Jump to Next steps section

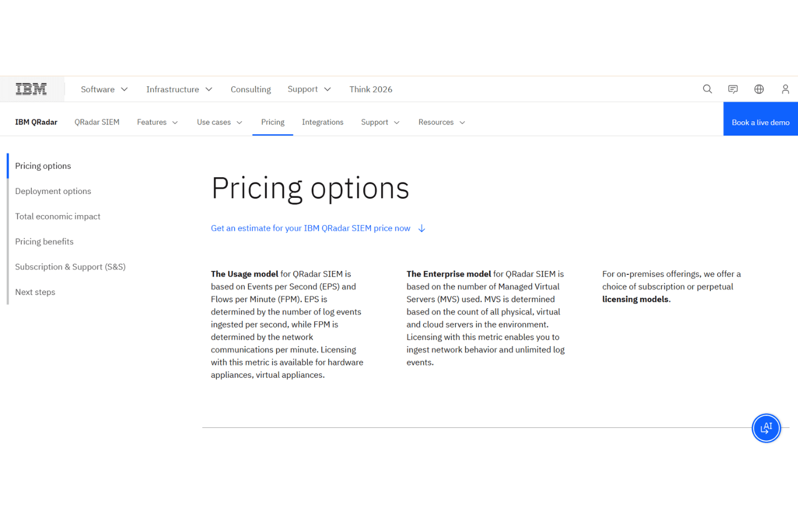(35, 293)
